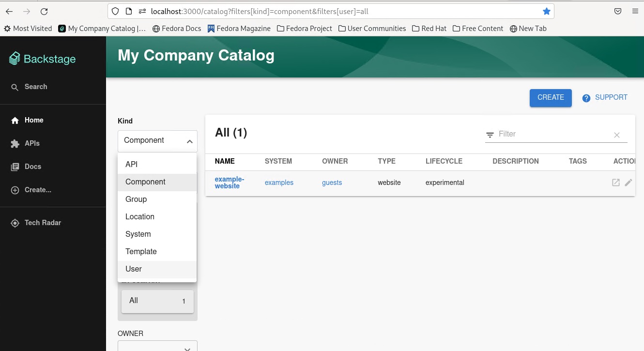Open the example-website component link
This screenshot has width=644, height=351.
pos(229,183)
